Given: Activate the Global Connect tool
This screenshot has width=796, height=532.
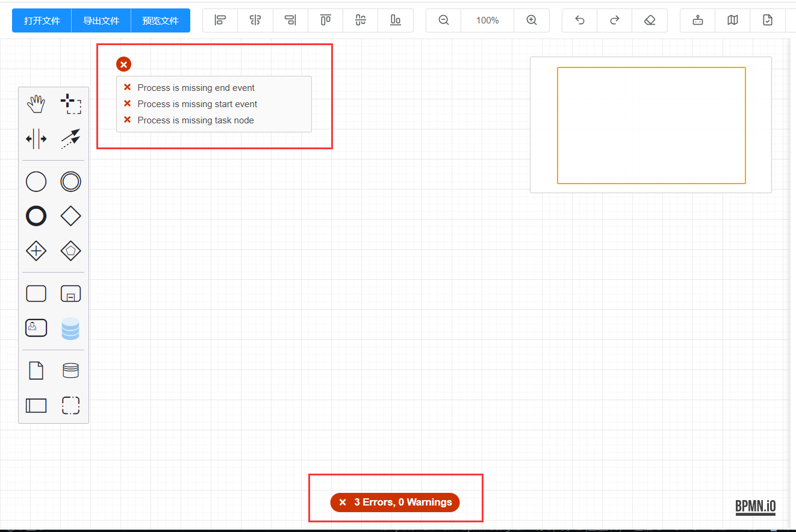Looking at the screenshot, I should pyautogui.click(x=70, y=139).
